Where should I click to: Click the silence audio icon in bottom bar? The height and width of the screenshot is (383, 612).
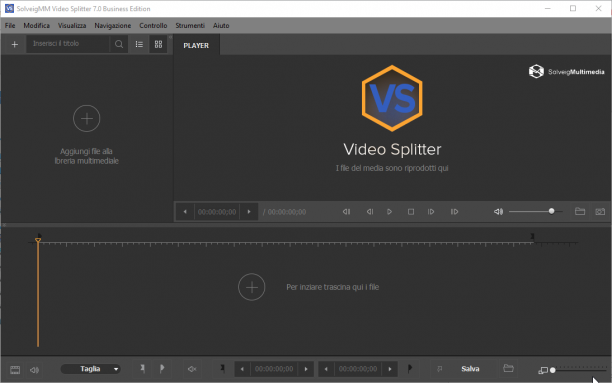coord(192,369)
